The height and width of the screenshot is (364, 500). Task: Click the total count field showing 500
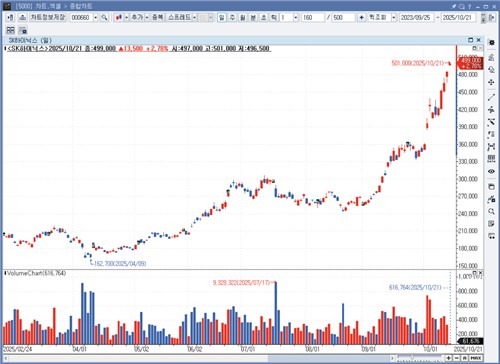point(343,17)
